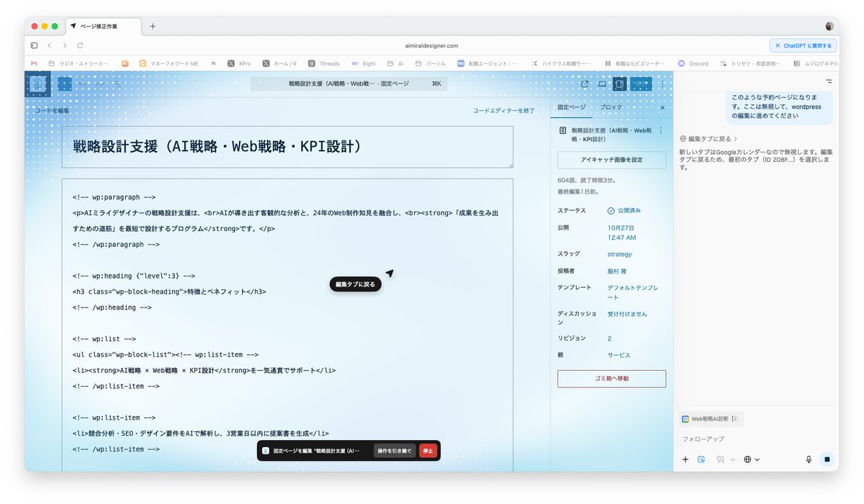Click アイキャッチ画像を設定 to set featured image
864x504 pixels.
click(x=611, y=160)
